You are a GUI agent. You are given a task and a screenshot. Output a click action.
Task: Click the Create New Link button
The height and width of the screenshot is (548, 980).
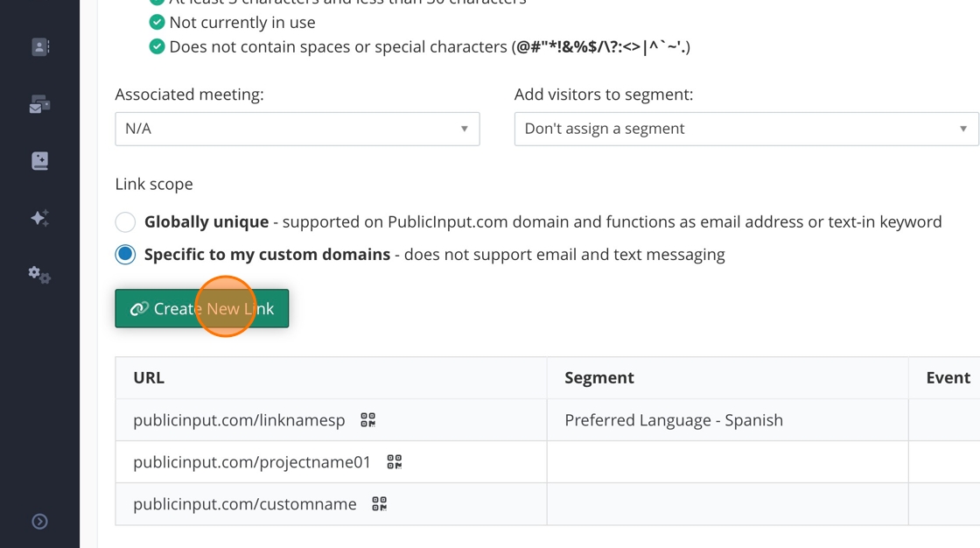[x=201, y=309]
